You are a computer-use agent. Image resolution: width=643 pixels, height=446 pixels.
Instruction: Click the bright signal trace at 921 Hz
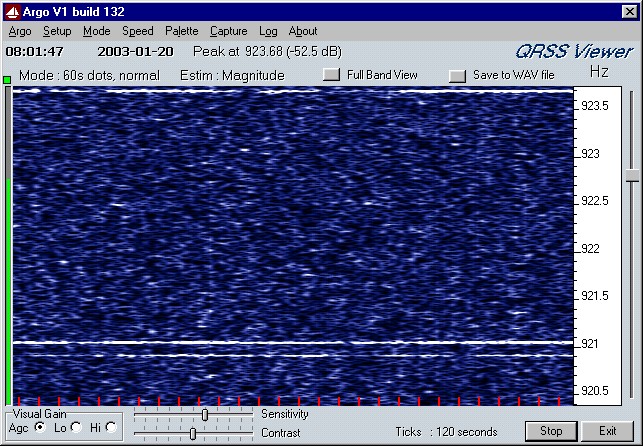coord(293,342)
